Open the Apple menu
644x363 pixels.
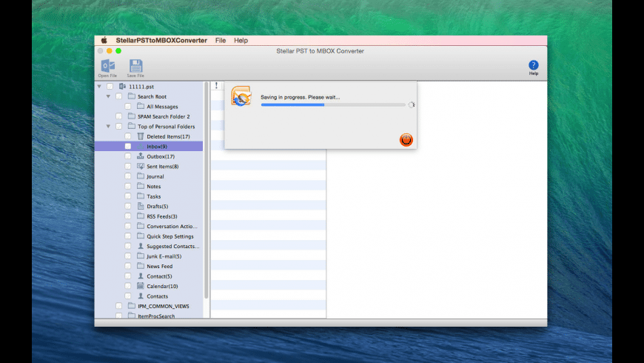tap(104, 40)
